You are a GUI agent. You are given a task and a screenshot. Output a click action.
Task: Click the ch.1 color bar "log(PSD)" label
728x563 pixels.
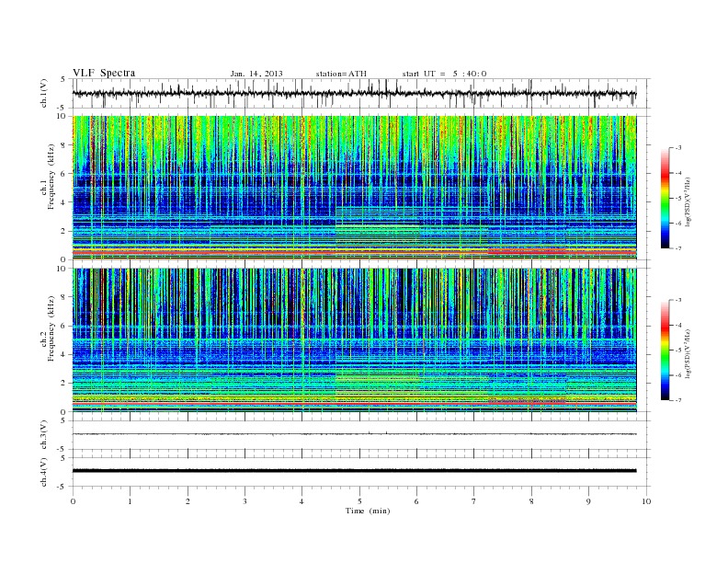coord(688,201)
